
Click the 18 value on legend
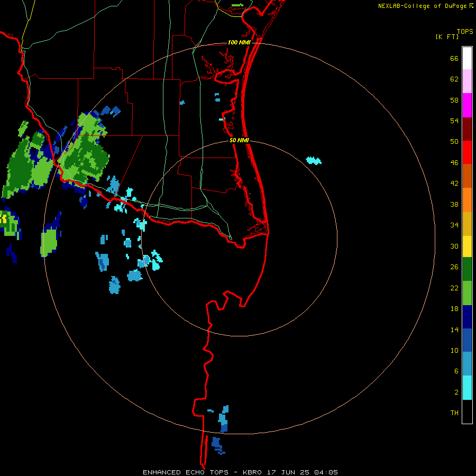[x=454, y=309]
